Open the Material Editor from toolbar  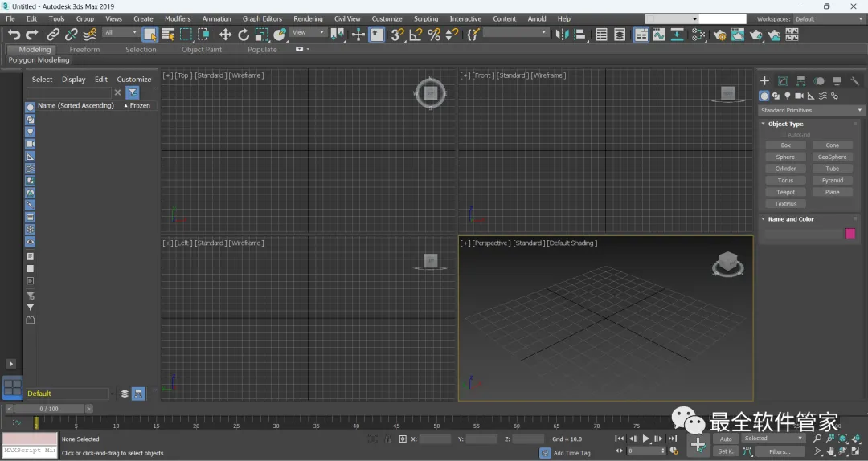[698, 35]
